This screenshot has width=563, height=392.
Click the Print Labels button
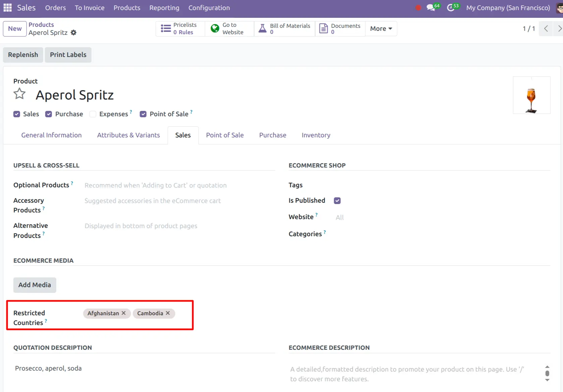pos(68,55)
